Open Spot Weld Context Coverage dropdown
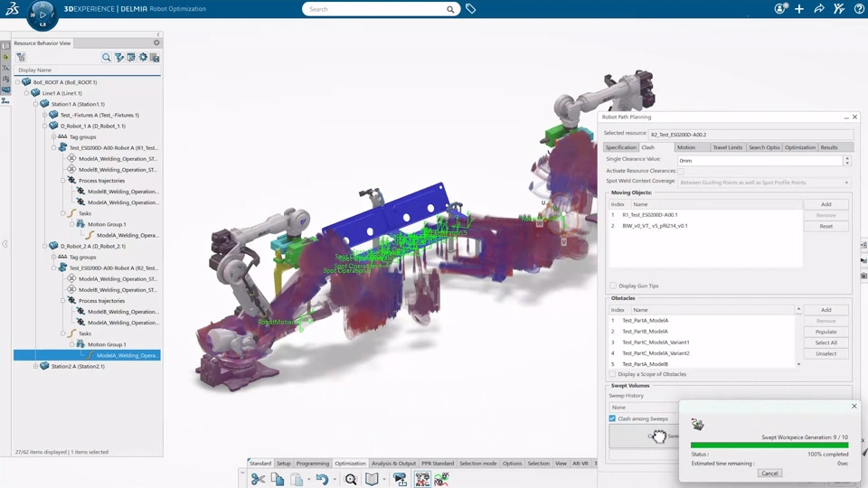The height and width of the screenshot is (488, 868). (x=764, y=182)
